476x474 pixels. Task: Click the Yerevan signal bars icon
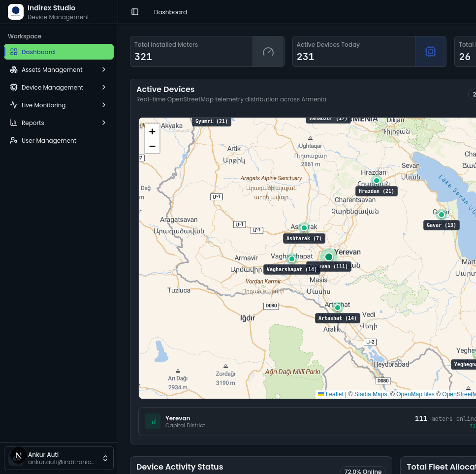pos(153,421)
